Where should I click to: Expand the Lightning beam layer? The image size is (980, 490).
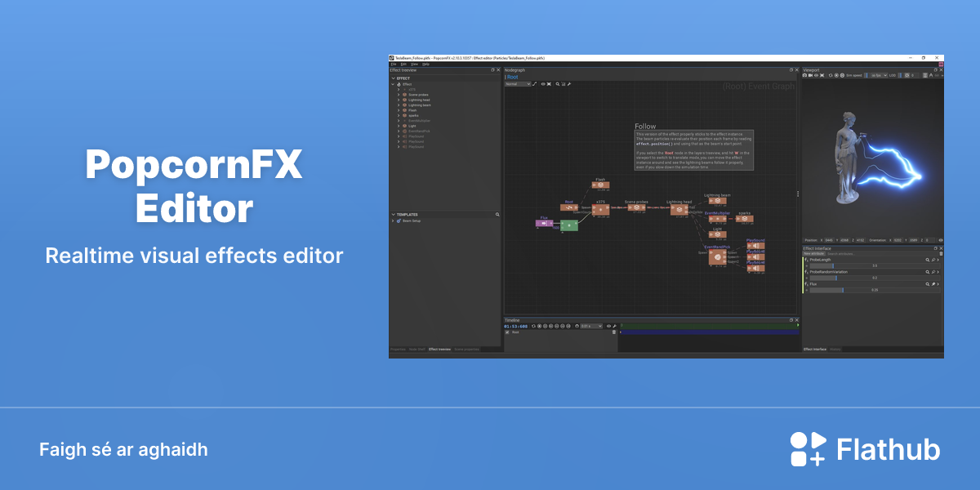pyautogui.click(x=399, y=105)
